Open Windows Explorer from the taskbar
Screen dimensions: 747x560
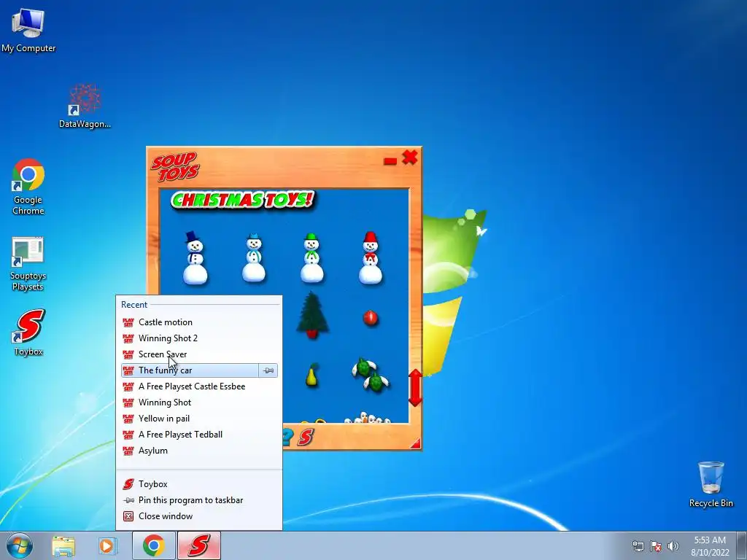[63, 545]
